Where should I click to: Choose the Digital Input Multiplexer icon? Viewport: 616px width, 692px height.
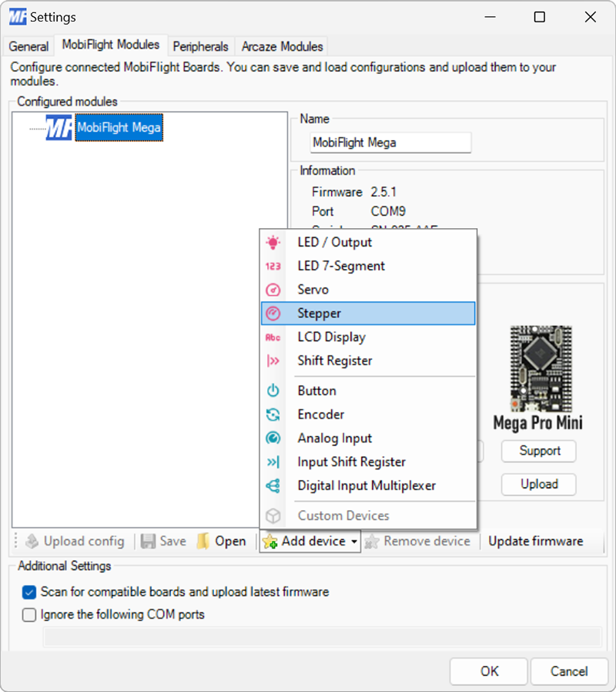(274, 485)
